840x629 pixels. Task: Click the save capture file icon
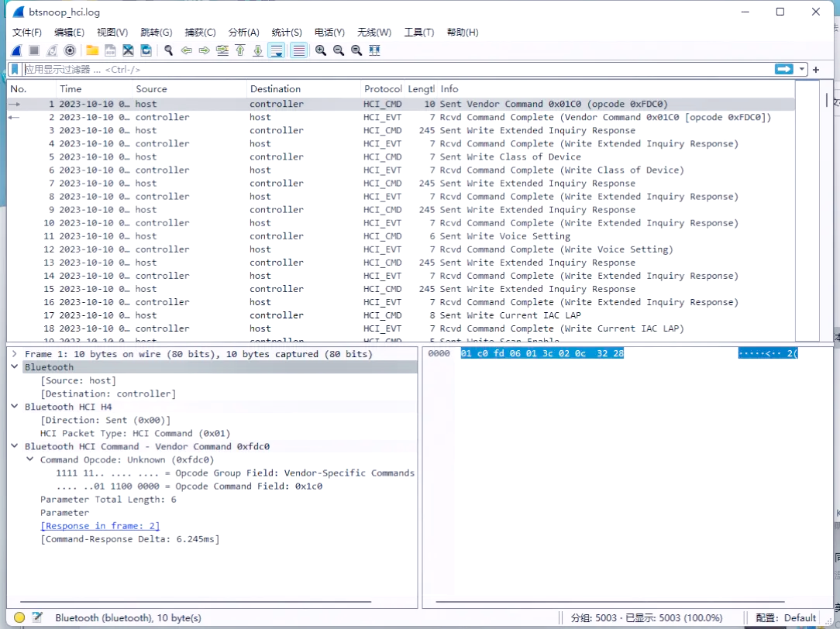coord(110,50)
